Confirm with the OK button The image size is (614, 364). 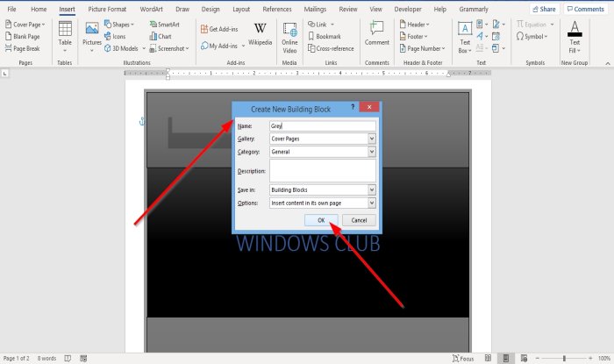[x=321, y=220]
